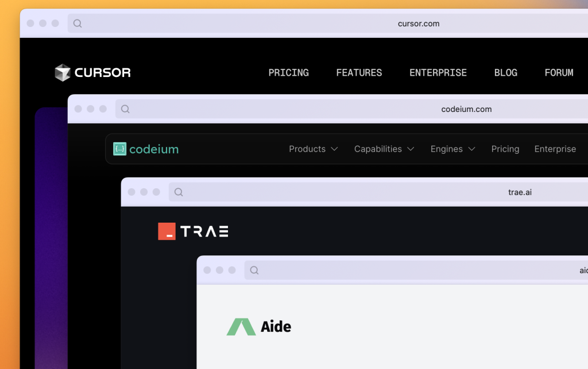The image size is (588, 369).
Task: Click the red Trae logo icon
Action: pos(167,231)
